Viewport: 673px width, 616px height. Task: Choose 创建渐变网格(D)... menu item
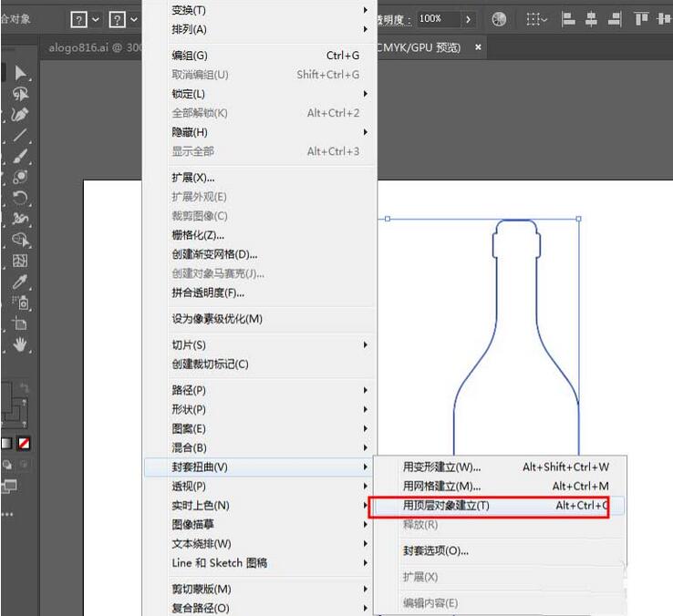(260, 254)
